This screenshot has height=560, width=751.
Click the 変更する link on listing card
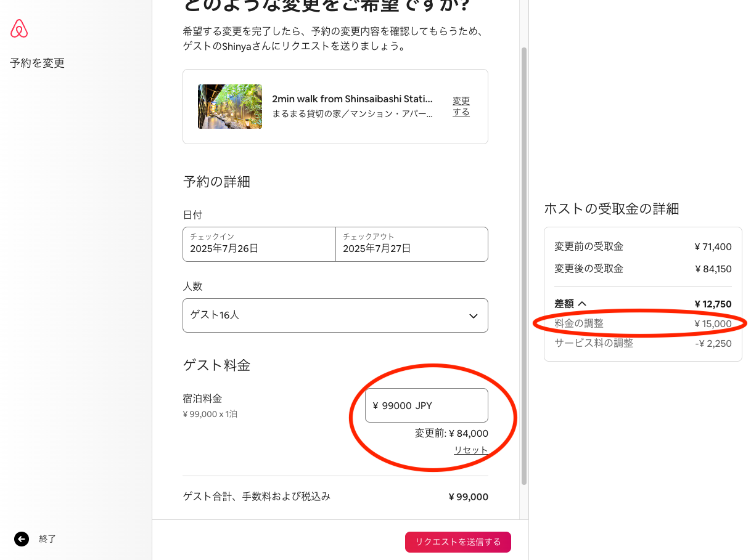461,107
